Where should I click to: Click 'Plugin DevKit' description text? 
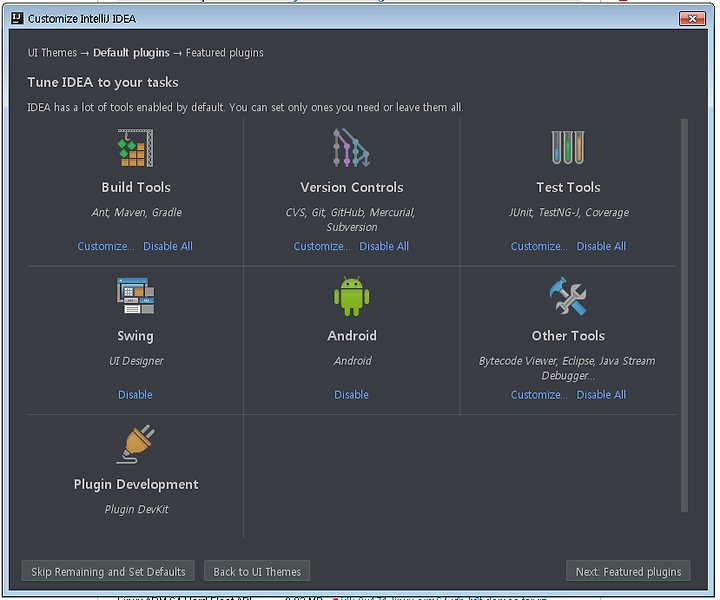point(136,509)
